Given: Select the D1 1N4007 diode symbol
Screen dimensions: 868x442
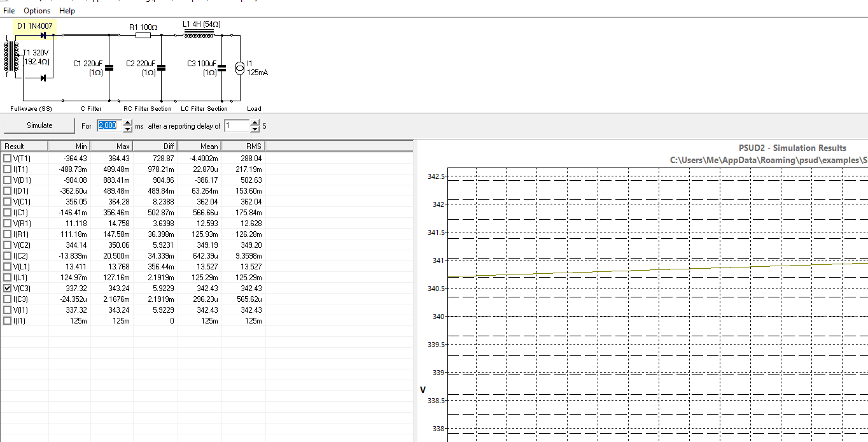Looking at the screenshot, I should point(43,34).
